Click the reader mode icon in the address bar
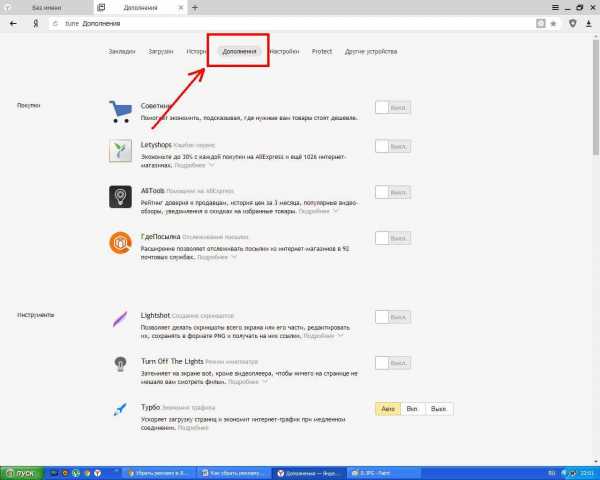600x480 pixels. point(540,24)
